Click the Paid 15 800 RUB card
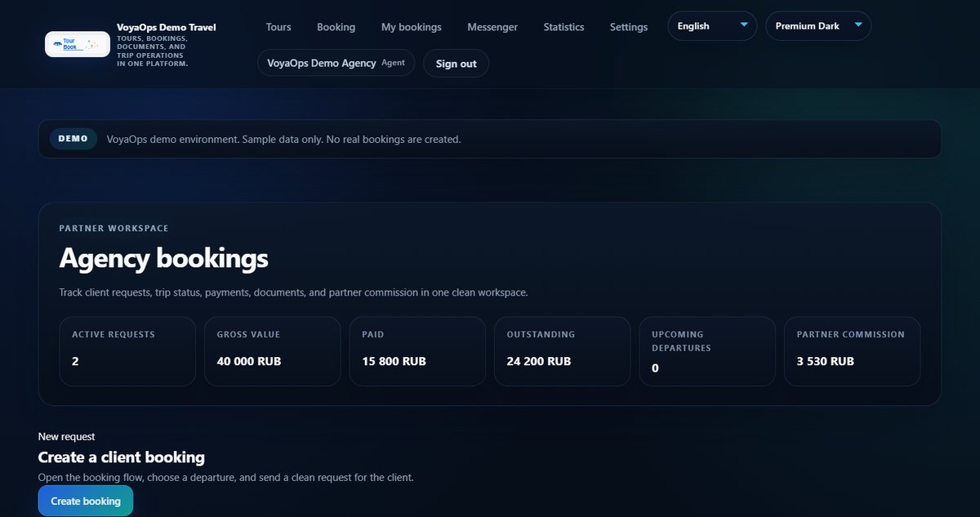 pos(417,351)
